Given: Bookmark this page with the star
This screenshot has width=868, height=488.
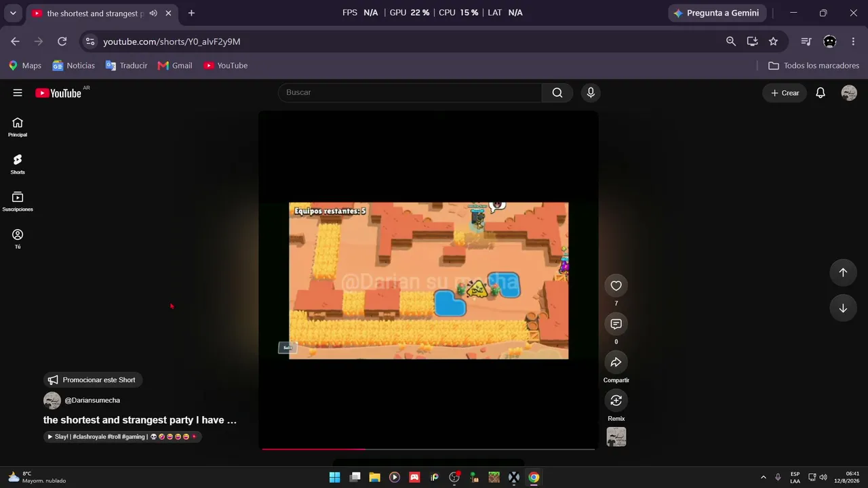Looking at the screenshot, I should pos(773,41).
